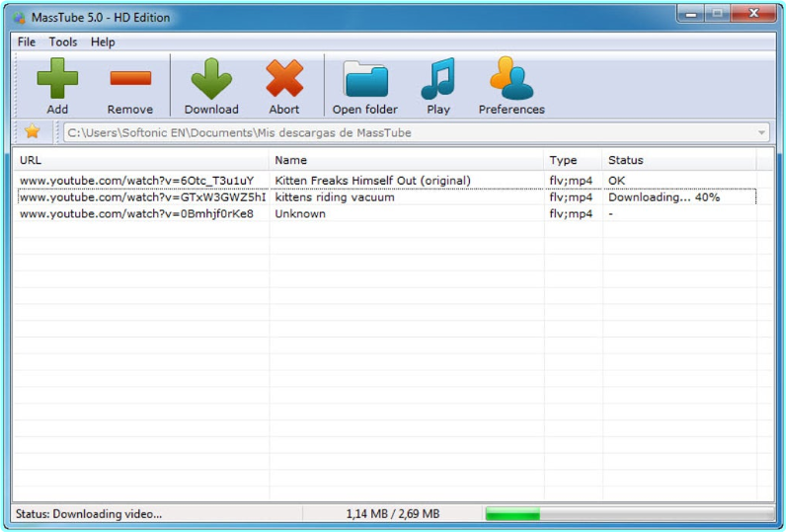Expand the download path dropdown arrow

[x=761, y=132]
